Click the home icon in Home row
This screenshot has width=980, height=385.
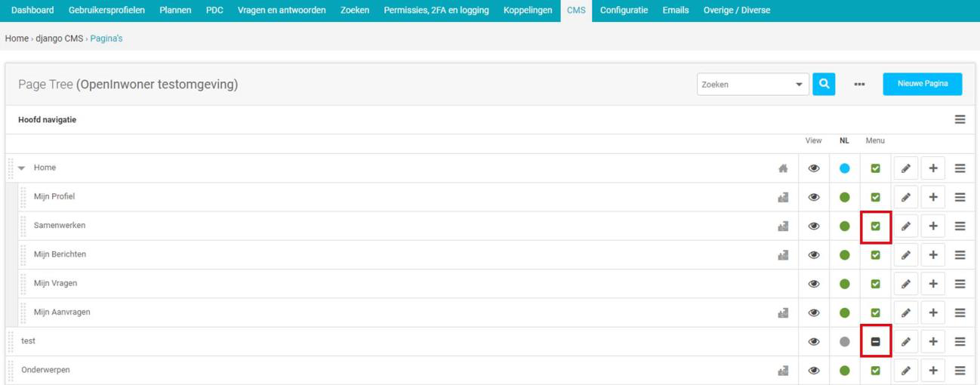[783, 168]
